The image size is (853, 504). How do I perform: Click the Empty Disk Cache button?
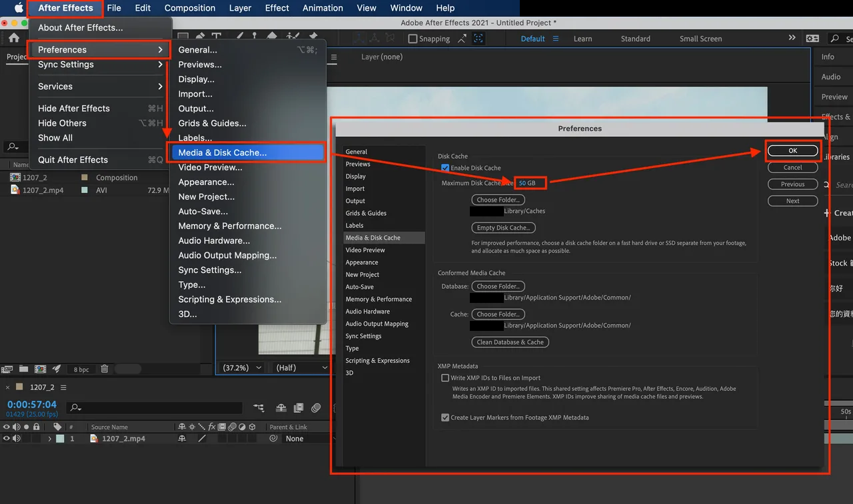[x=502, y=228]
